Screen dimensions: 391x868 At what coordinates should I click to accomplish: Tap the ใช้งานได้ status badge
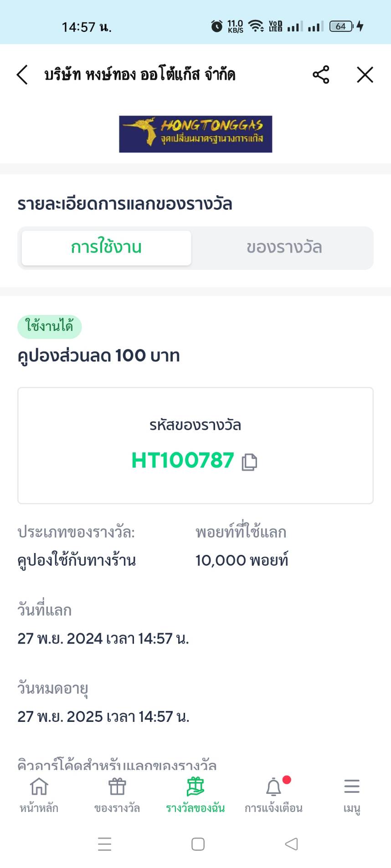[x=49, y=326]
